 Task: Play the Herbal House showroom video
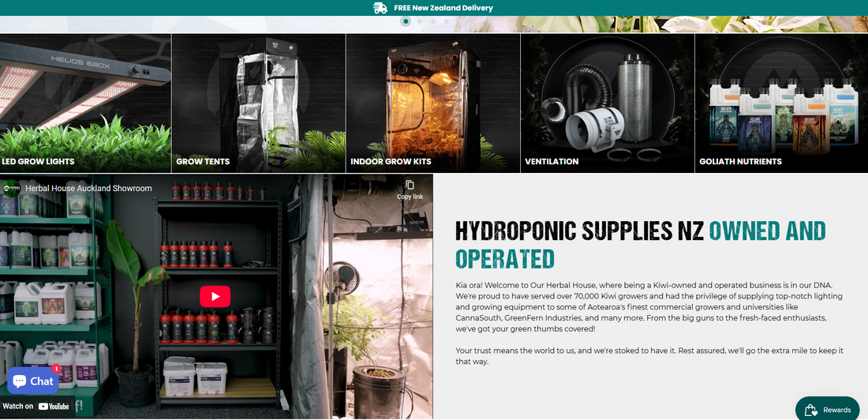click(215, 296)
